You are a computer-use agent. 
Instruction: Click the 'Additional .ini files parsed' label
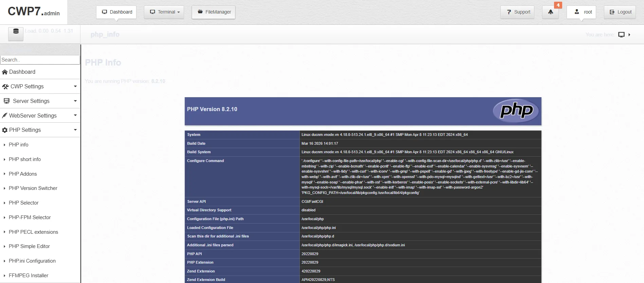(210, 245)
